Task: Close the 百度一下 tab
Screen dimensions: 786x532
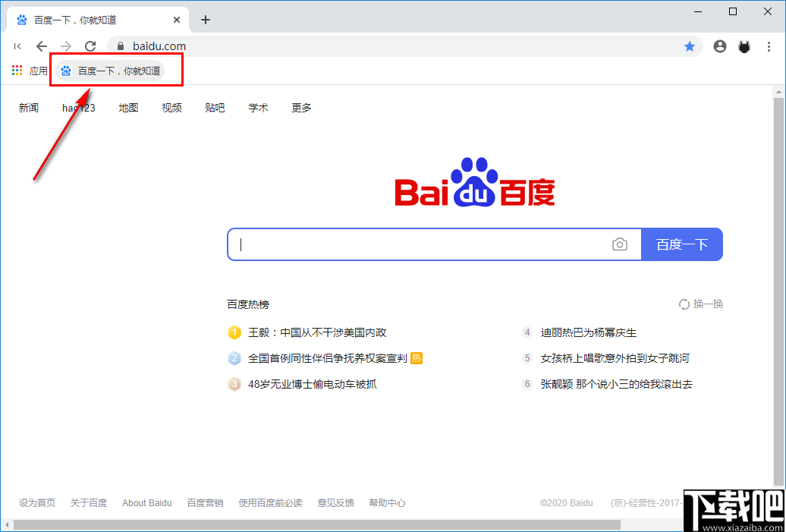Action: pos(177,20)
